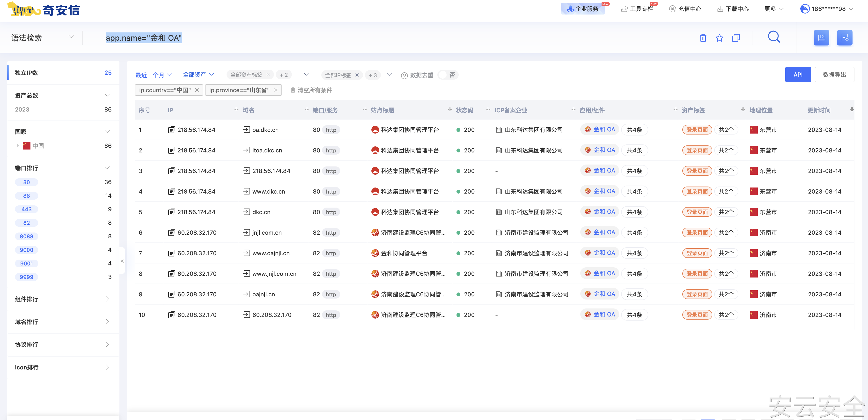Open the 语法检索 search mode dropdown

(43, 38)
